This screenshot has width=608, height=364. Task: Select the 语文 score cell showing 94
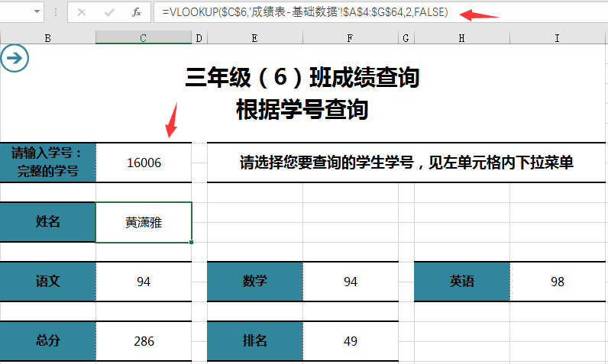pos(144,282)
